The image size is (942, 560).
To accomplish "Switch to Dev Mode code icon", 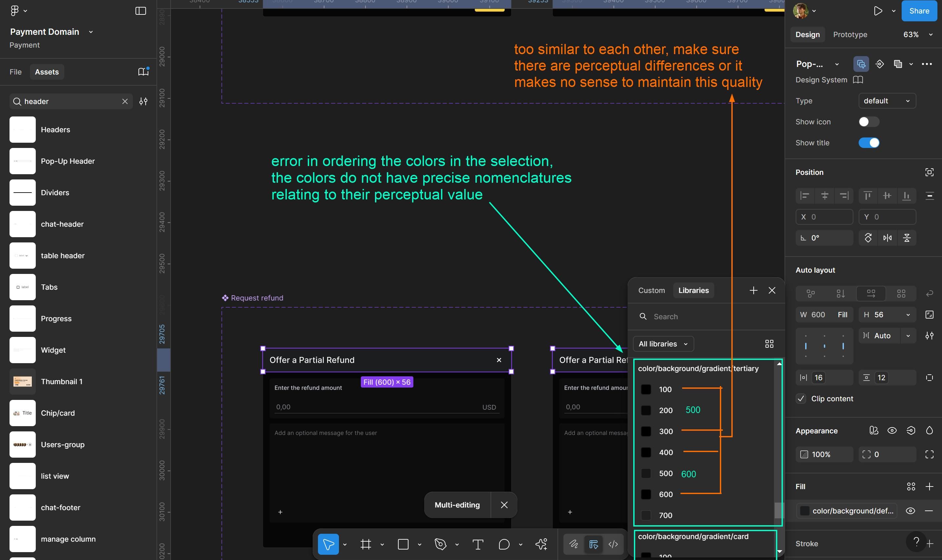I will pyautogui.click(x=613, y=544).
